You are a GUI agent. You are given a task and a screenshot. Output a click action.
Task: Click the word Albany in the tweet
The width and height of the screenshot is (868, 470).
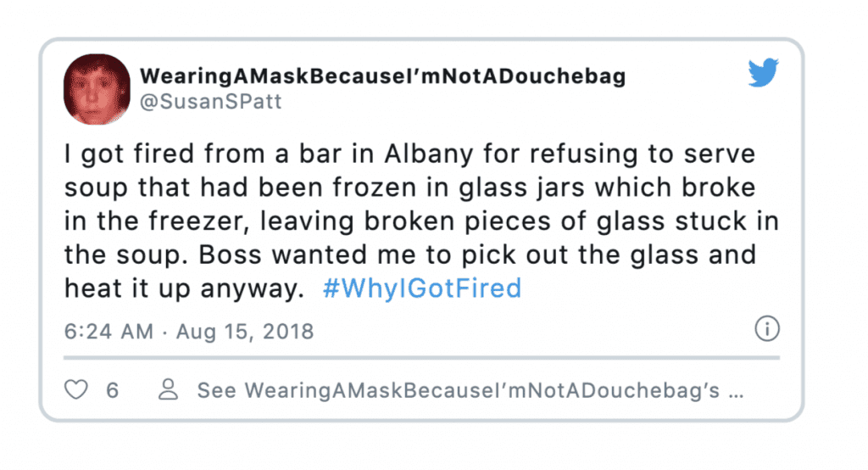pyautogui.click(x=429, y=154)
